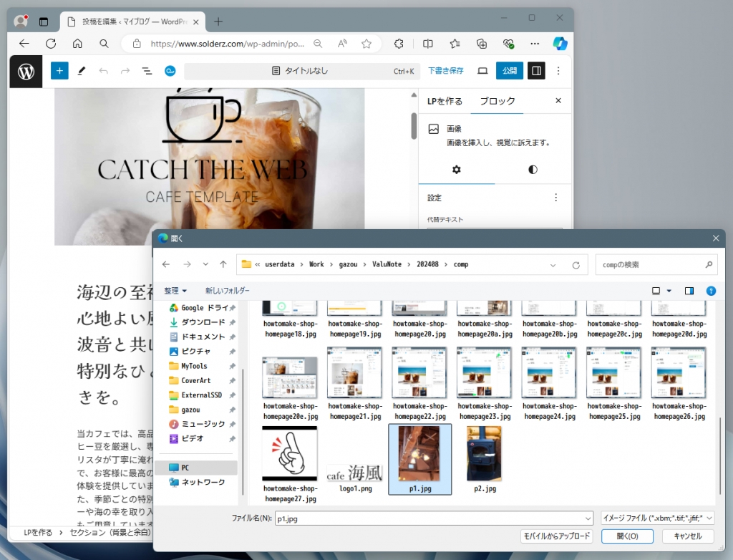
Task: Click the round blue plugin icon in the editor toolbar
Action: [x=170, y=71]
